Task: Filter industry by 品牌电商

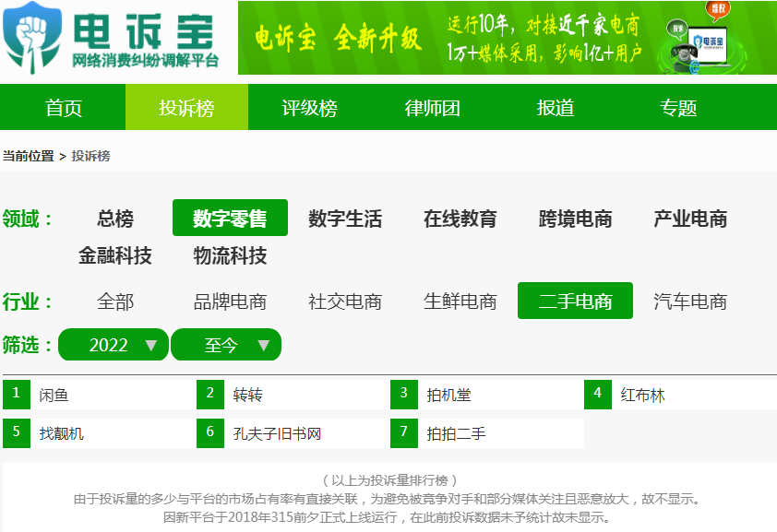Action: tap(230, 301)
